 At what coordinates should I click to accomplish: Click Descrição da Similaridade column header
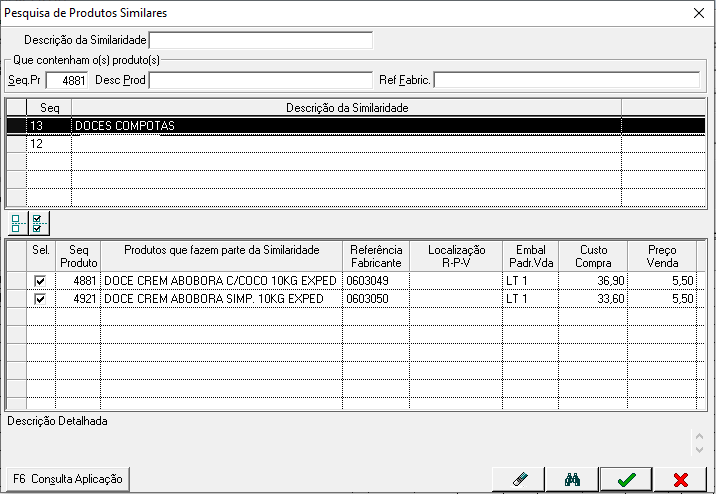pyautogui.click(x=347, y=108)
